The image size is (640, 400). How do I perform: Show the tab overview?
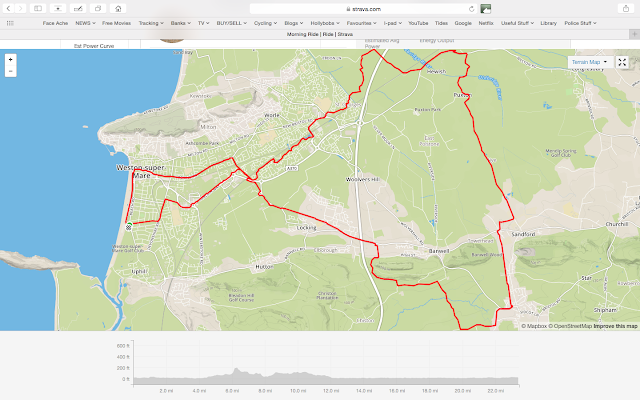(98, 8)
